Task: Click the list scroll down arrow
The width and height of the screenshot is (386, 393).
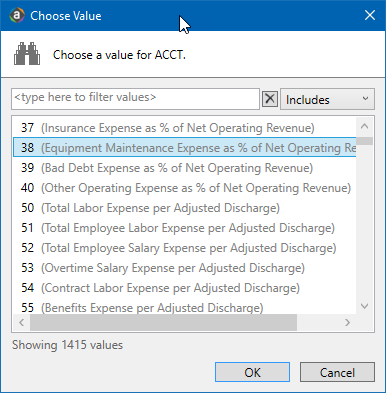Action: point(364,306)
